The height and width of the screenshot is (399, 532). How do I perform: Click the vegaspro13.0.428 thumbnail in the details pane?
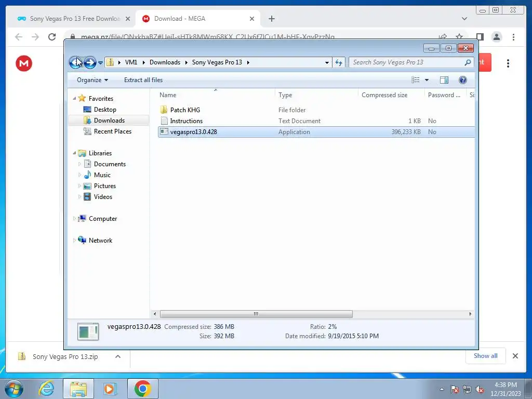pos(88,331)
